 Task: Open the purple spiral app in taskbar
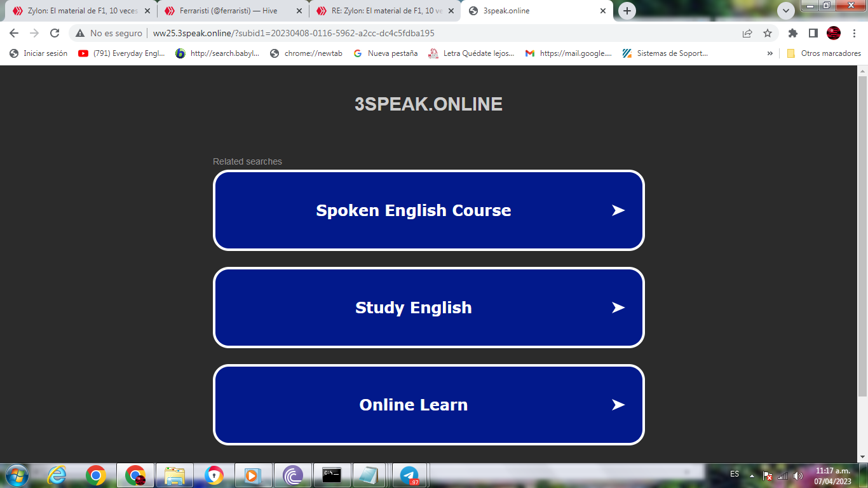(293, 475)
